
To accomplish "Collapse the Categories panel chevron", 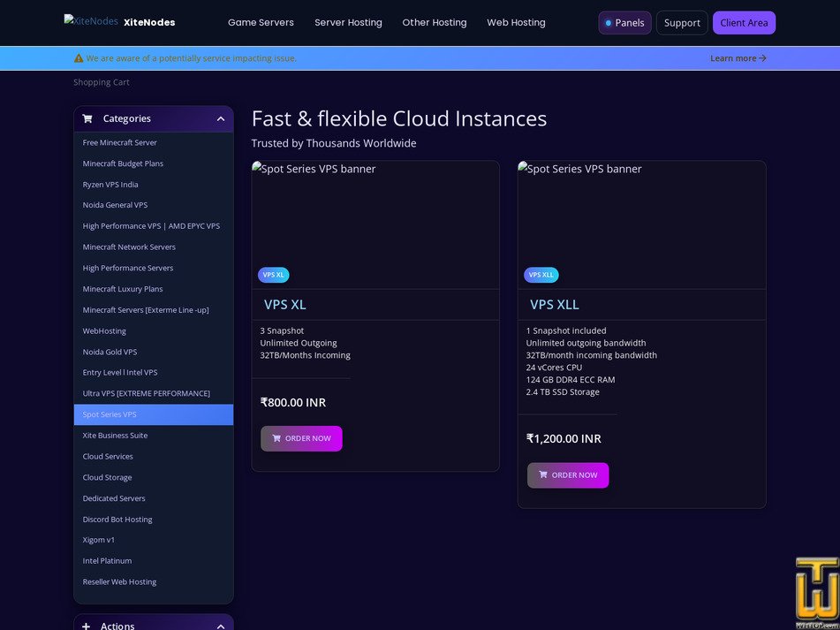I will point(221,119).
